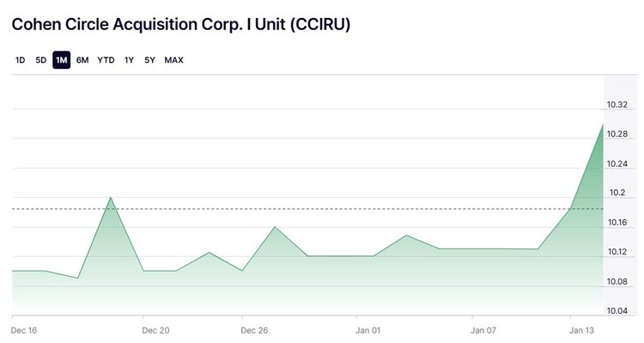644x343 pixels.
Task: Click the 10.08 price axis label
Action: 617,282
